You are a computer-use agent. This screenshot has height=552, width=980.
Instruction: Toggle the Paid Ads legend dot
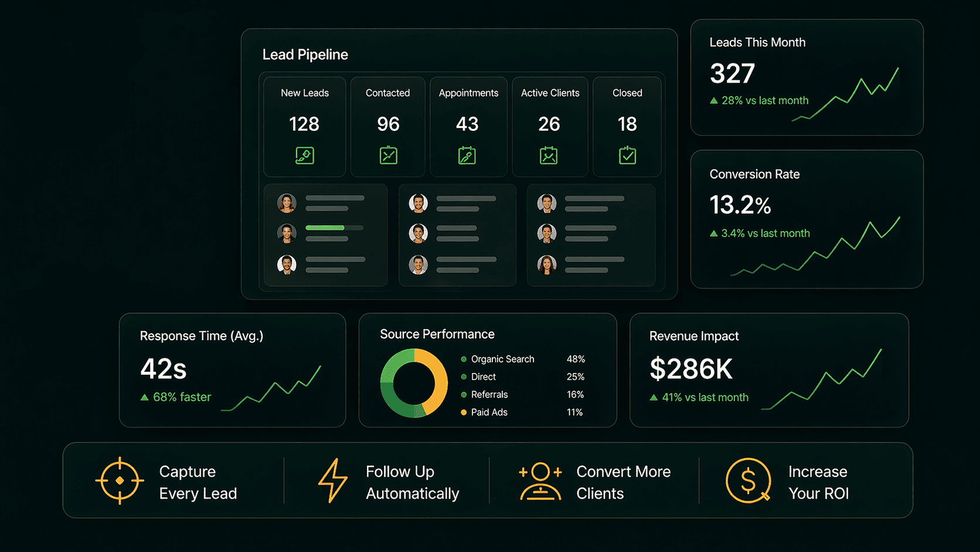click(464, 412)
